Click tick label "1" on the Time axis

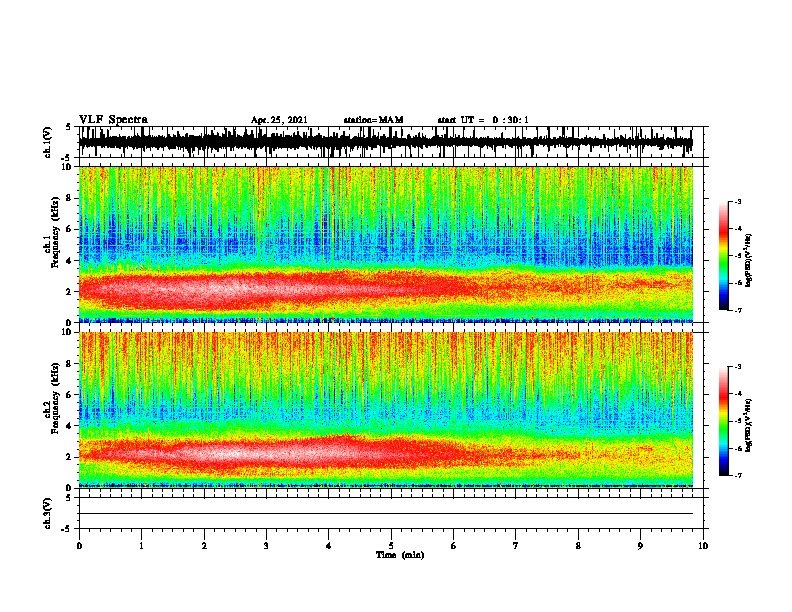[142, 546]
